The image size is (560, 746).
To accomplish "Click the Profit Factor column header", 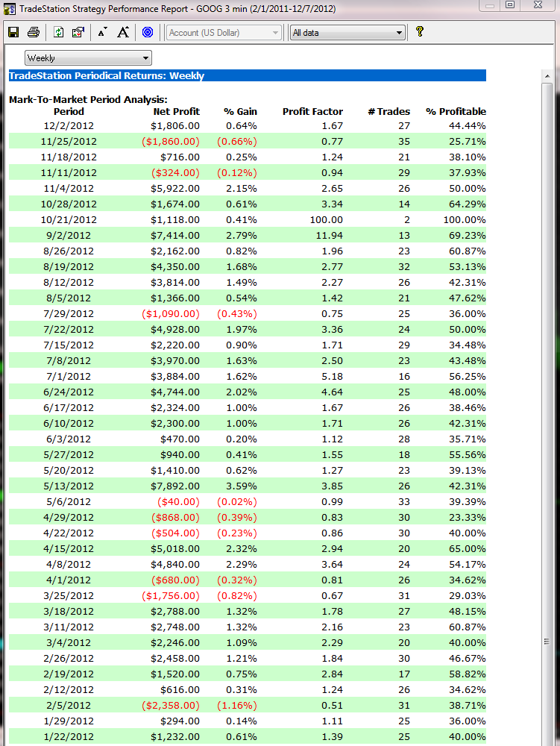I will [x=312, y=111].
